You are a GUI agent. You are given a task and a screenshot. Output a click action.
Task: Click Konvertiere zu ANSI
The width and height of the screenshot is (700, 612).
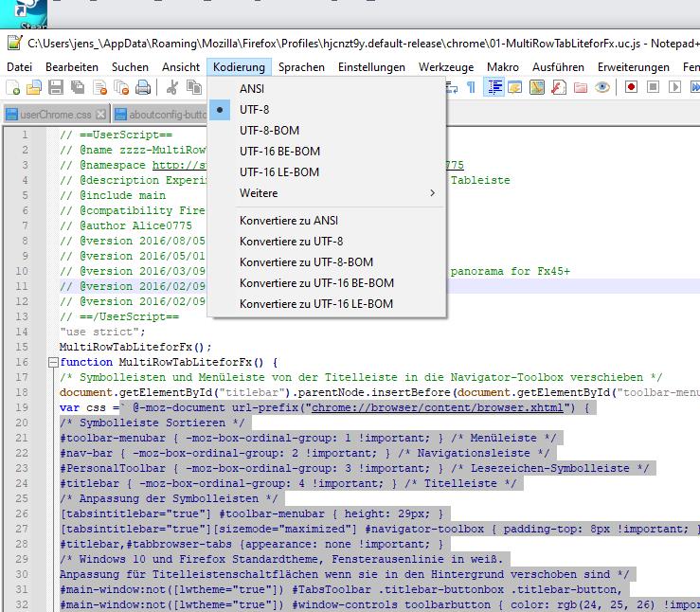click(x=288, y=221)
